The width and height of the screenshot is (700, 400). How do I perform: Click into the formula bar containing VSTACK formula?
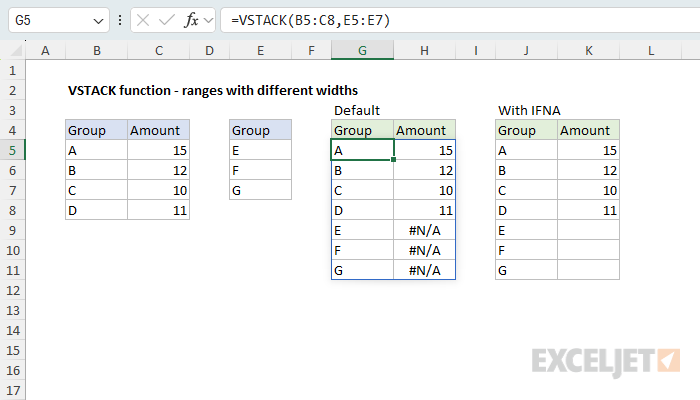[x=460, y=20]
